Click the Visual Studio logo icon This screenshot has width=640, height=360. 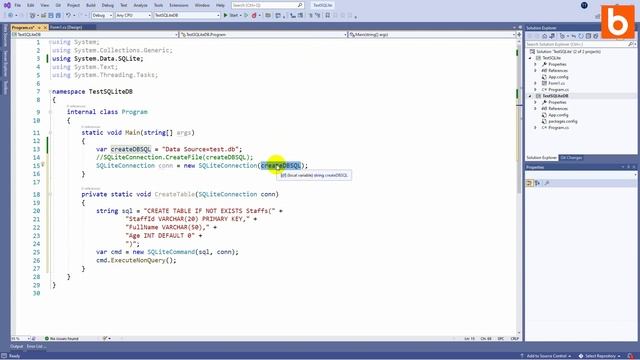coord(7,5)
